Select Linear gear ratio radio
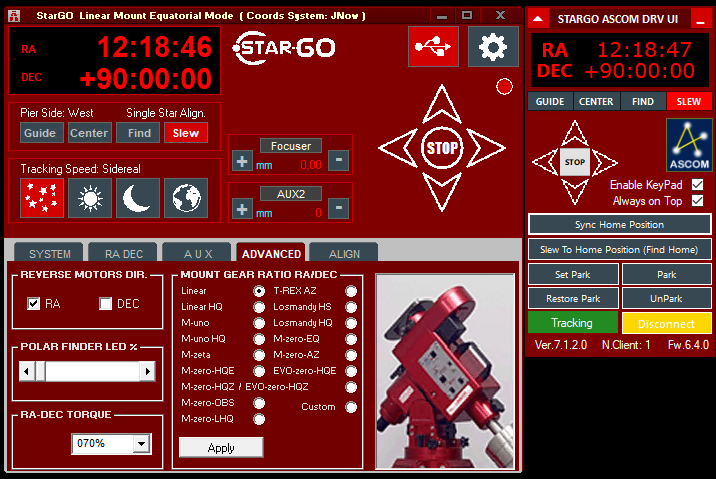The height and width of the screenshot is (479, 716). click(259, 291)
